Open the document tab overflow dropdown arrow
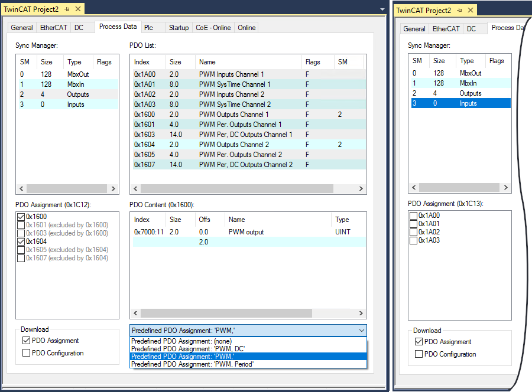Viewport: 532px width, 392px height. tap(382, 9)
